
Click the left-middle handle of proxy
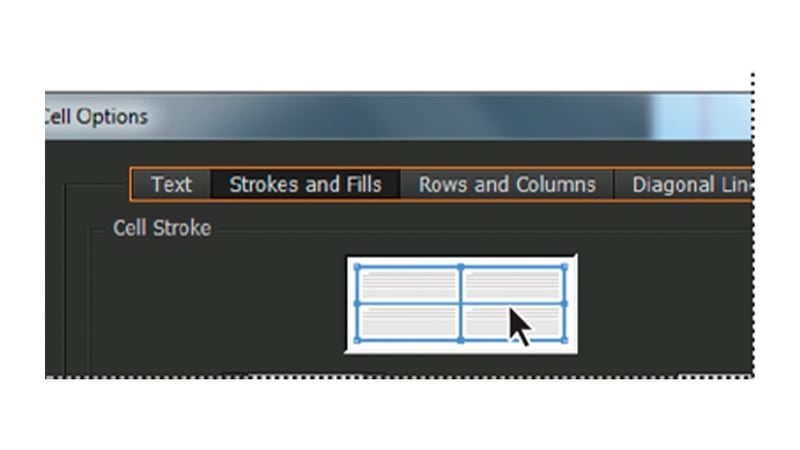pyautogui.click(x=356, y=304)
